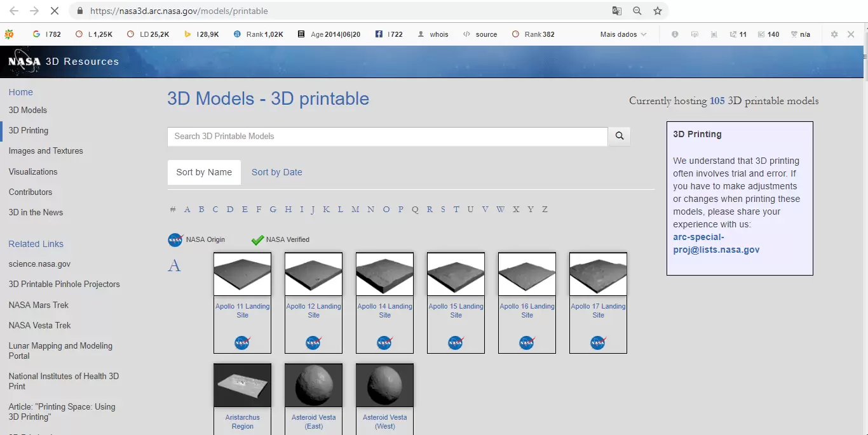Viewport: 868px width, 435px height.
Task: Click the browser forward arrow
Action: click(x=34, y=11)
